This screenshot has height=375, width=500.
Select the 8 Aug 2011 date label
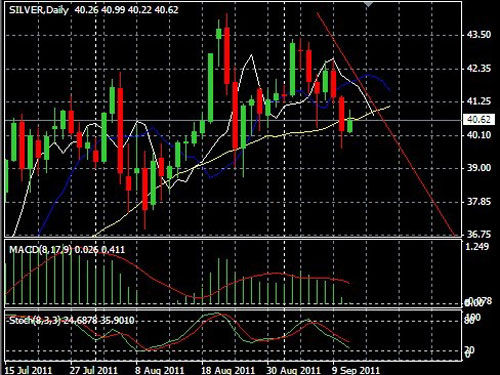[160, 370]
